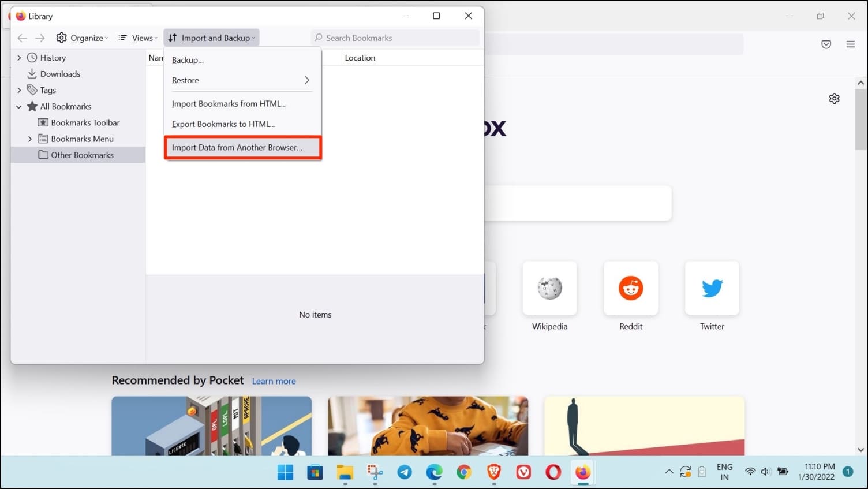The width and height of the screenshot is (868, 489).
Task: Expand the Bookmarks Menu folder
Action: pos(30,139)
